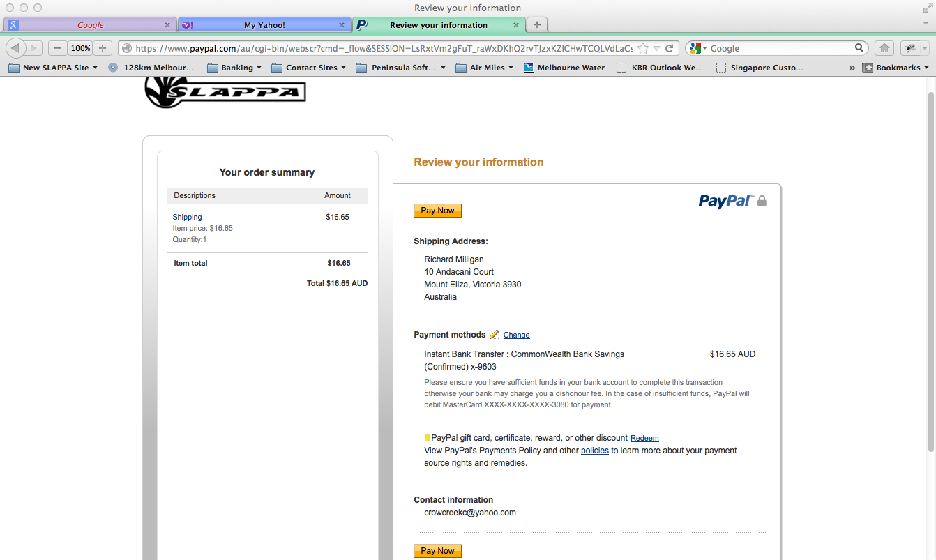Click the magnifier search icon in the search box
This screenshot has width=936, height=560.
(x=860, y=48)
